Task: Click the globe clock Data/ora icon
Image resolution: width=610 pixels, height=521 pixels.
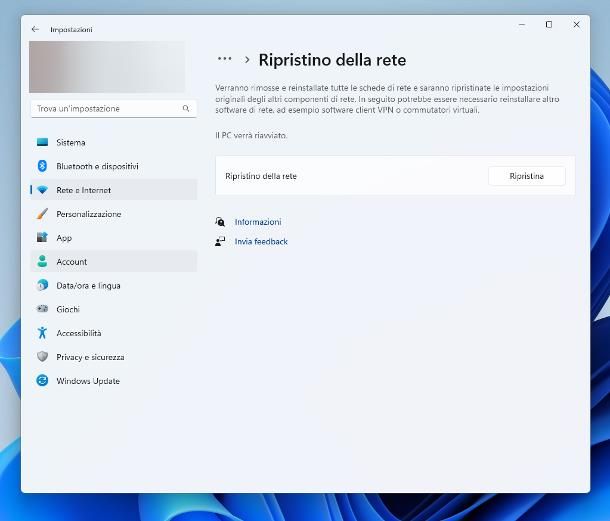Action: click(x=42, y=285)
